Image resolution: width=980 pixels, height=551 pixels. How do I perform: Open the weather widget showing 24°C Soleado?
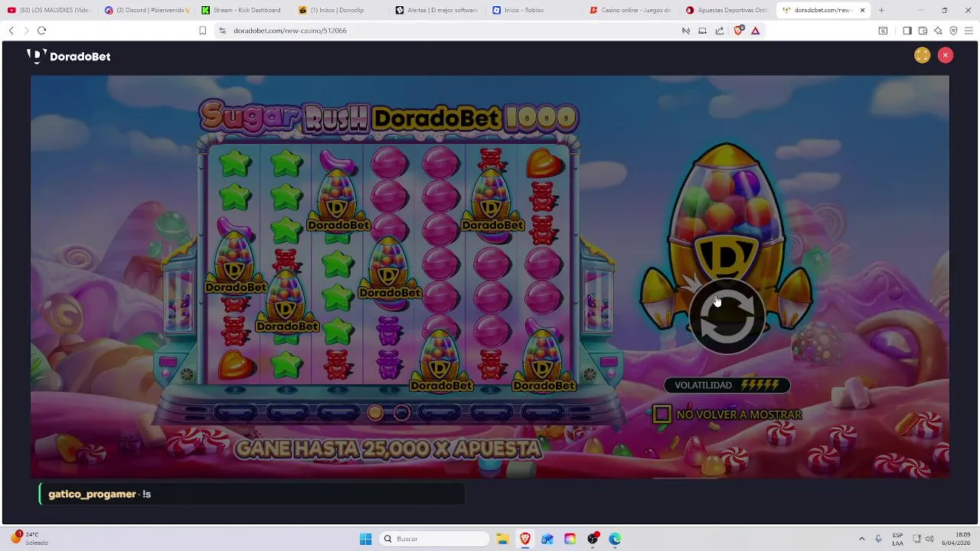[31, 538]
